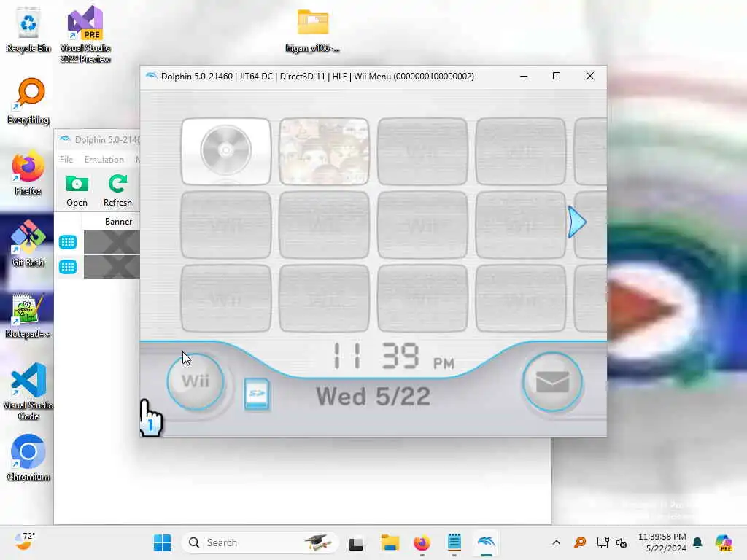Open the Wii Message Board envelope
Viewport: 747px width, 560px height.
coord(552,382)
